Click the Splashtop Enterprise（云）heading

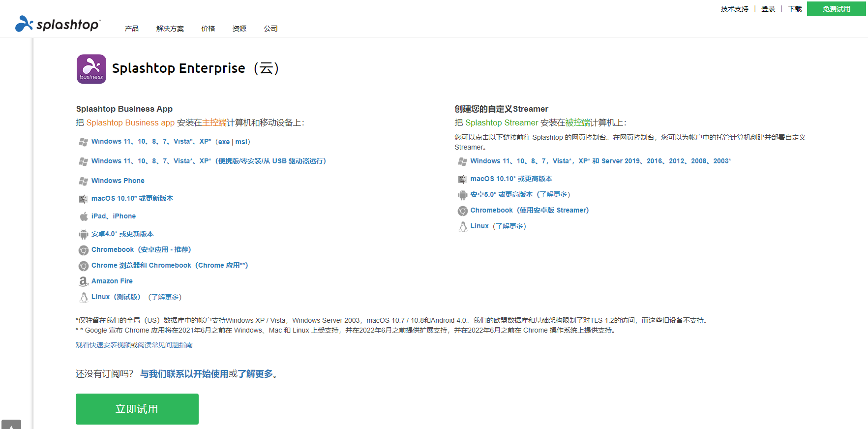196,68
